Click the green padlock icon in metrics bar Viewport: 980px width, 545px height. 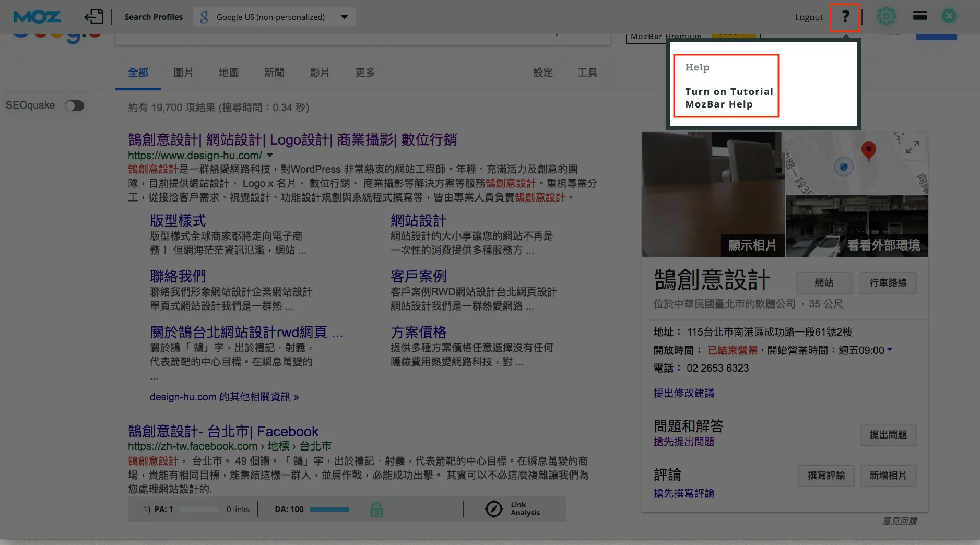coord(376,509)
